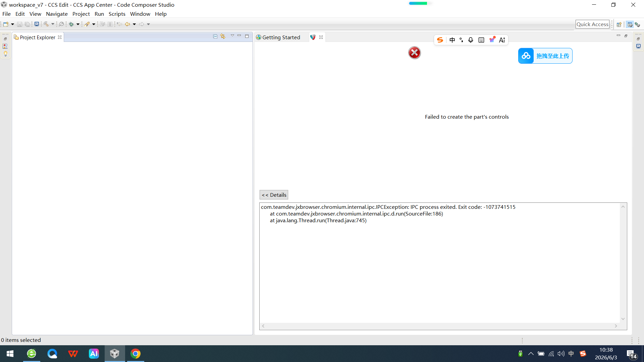Open the Forward history dropdown arrow

click(148, 24)
